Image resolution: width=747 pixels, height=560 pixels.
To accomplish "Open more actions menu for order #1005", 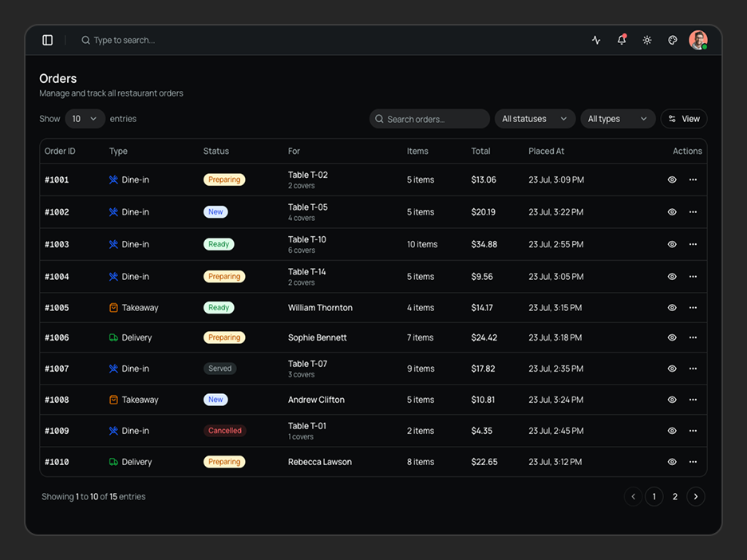I will (x=693, y=308).
